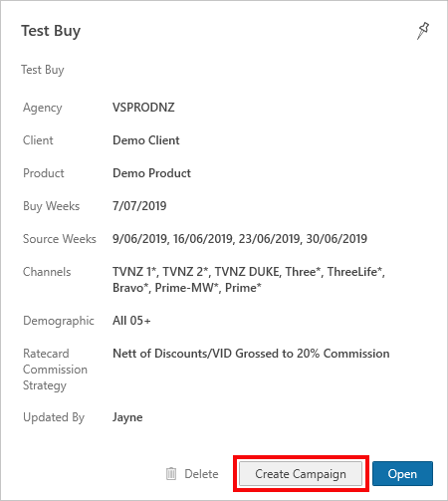This screenshot has height=501, width=448.
Task: Delete the Test Buy
Action: click(192, 474)
